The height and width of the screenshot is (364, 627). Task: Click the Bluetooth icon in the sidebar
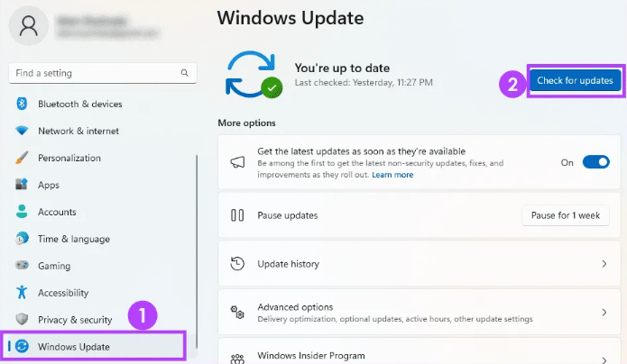tap(22, 104)
